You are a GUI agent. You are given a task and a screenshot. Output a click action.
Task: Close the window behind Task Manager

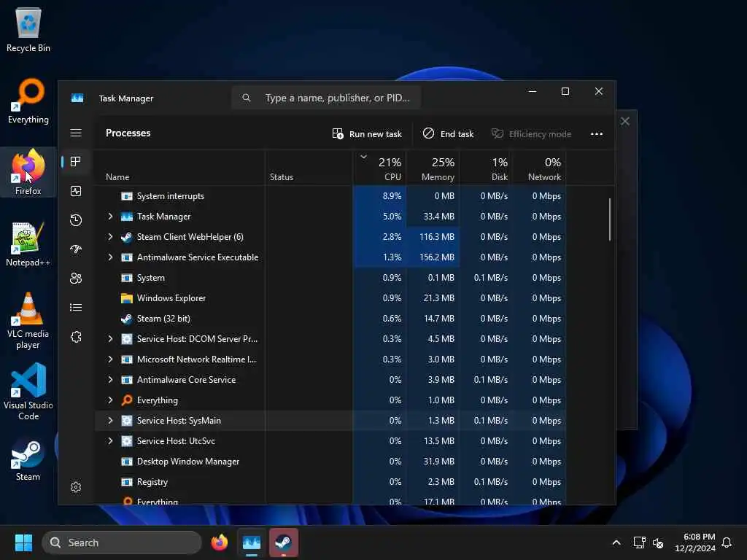[x=625, y=122]
